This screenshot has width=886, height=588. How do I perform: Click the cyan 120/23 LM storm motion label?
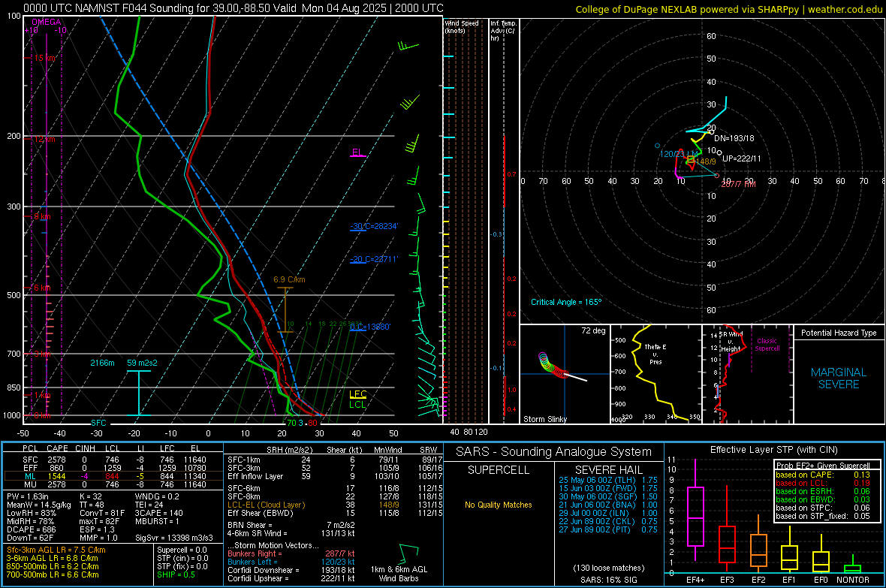[x=679, y=154]
